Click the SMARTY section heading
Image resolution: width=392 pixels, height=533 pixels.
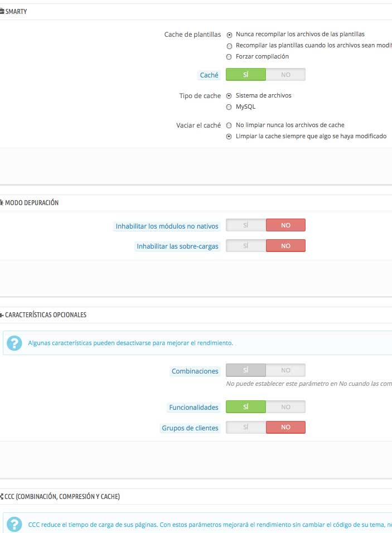tap(16, 12)
